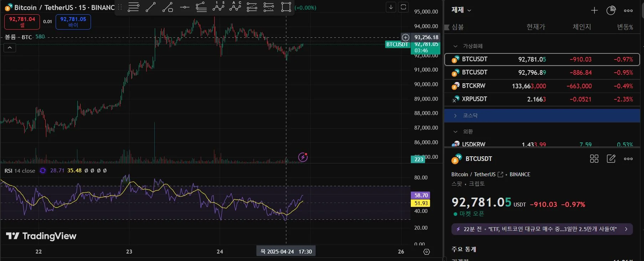Select the A-C correction wave pattern tool
The width and height of the screenshot is (644, 261).
(x=235, y=7)
